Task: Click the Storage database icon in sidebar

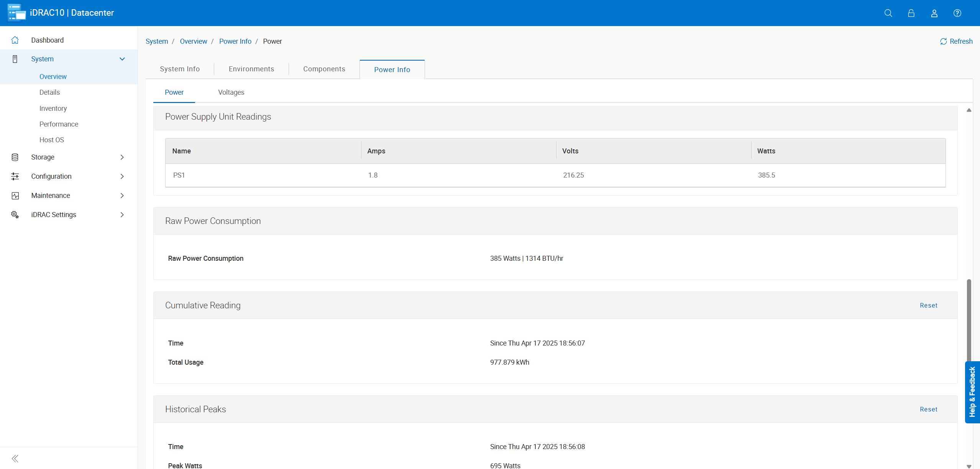Action: [x=15, y=157]
